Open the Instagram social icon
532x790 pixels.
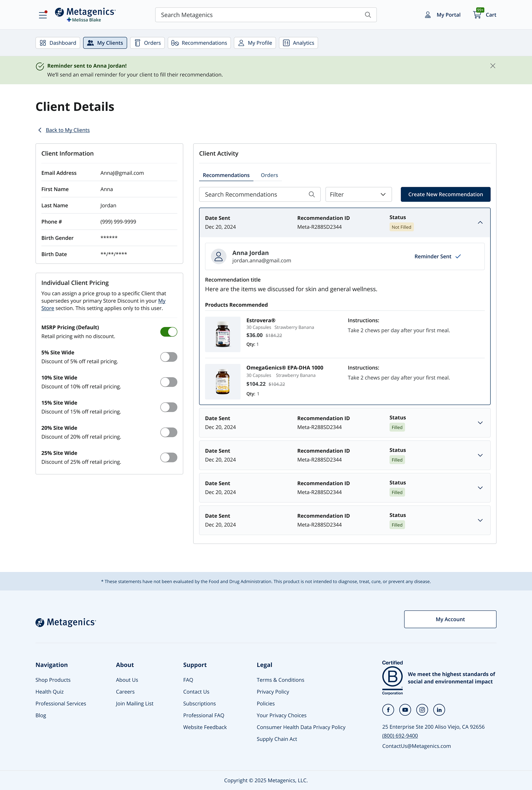(422, 710)
